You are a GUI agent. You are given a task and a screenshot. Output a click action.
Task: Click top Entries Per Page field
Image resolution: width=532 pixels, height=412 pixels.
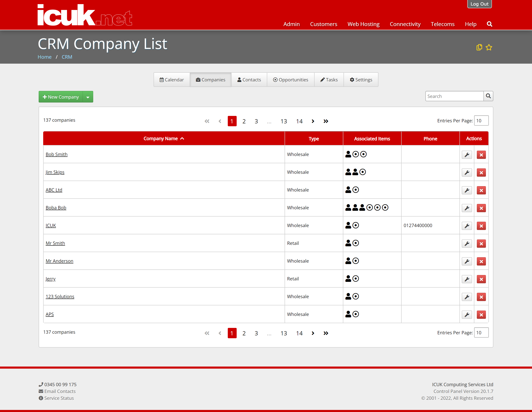tap(481, 120)
